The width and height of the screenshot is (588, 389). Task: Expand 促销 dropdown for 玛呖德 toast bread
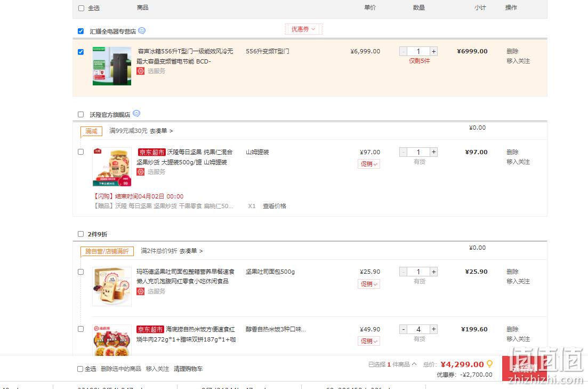(x=368, y=284)
